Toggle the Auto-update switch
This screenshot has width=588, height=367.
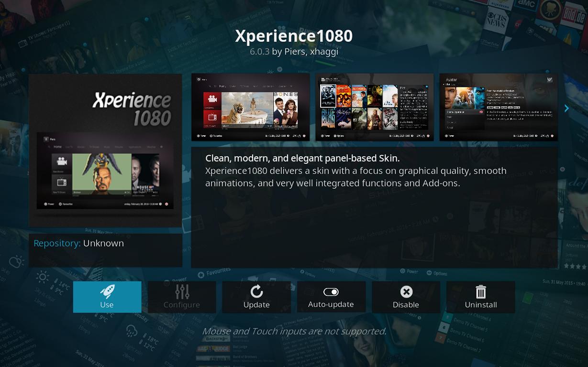[331, 297]
